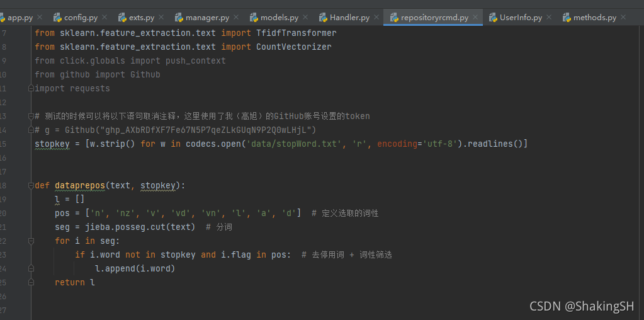Click the Python file icon on exts.py tab
The width and height of the screenshot is (644, 320).
[x=122, y=18]
